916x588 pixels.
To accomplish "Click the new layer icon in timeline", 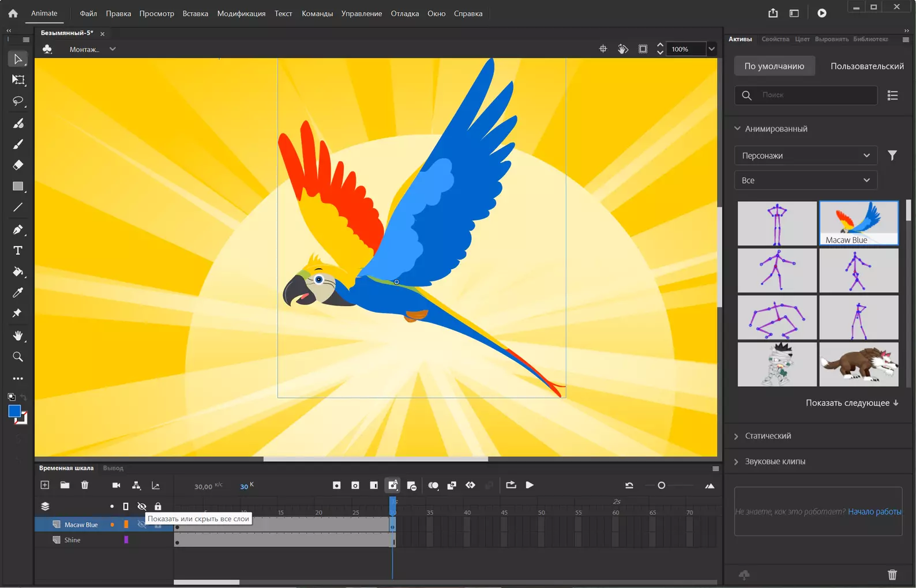I will point(45,485).
